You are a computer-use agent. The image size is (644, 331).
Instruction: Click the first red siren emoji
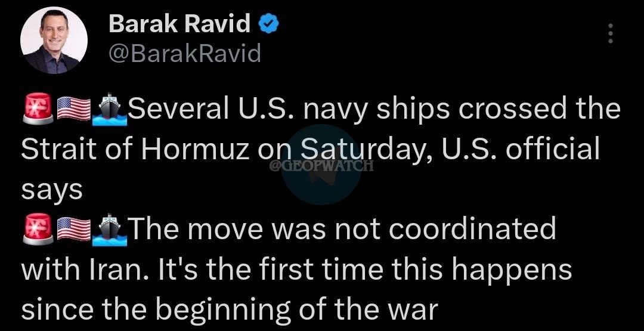click(37, 110)
